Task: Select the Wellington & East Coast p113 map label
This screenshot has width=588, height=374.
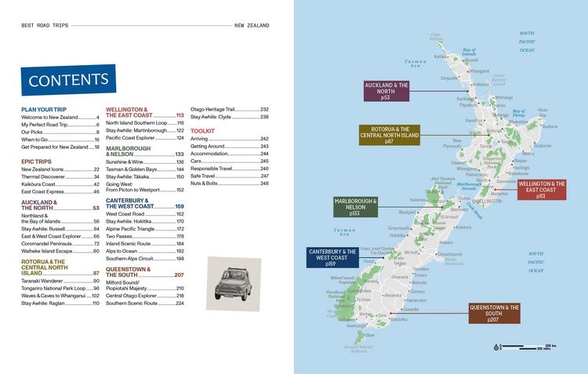Action: (x=542, y=190)
